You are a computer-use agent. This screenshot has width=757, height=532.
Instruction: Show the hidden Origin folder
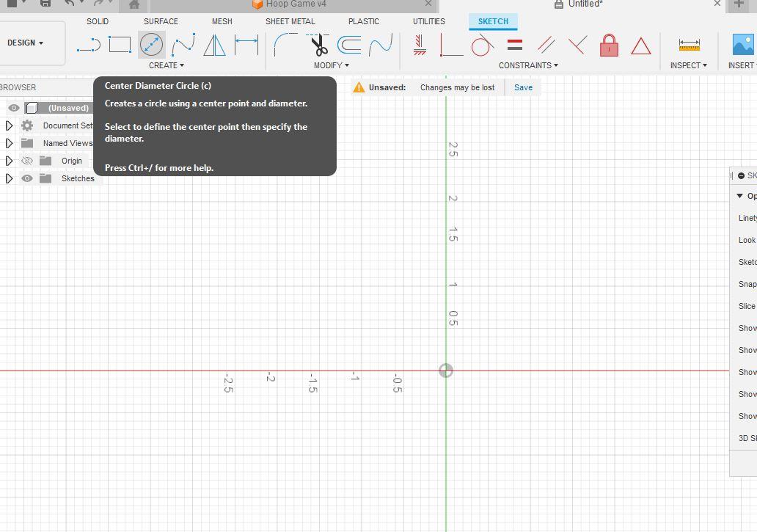click(x=27, y=161)
